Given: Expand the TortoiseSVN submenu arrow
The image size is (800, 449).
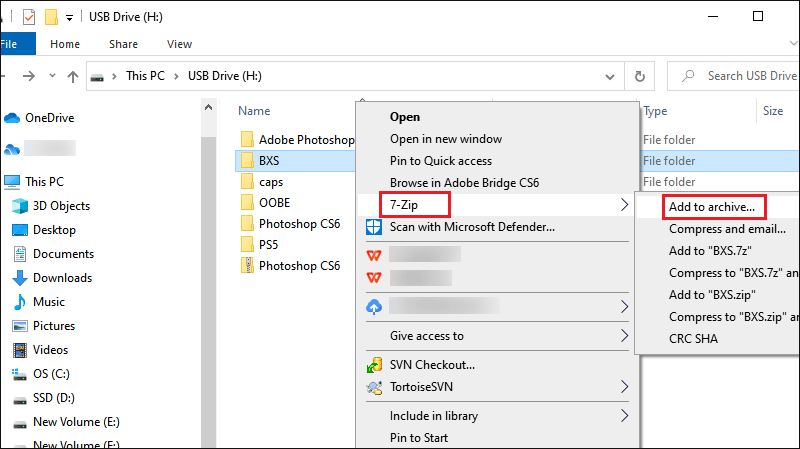Looking at the screenshot, I should pyautogui.click(x=624, y=387).
